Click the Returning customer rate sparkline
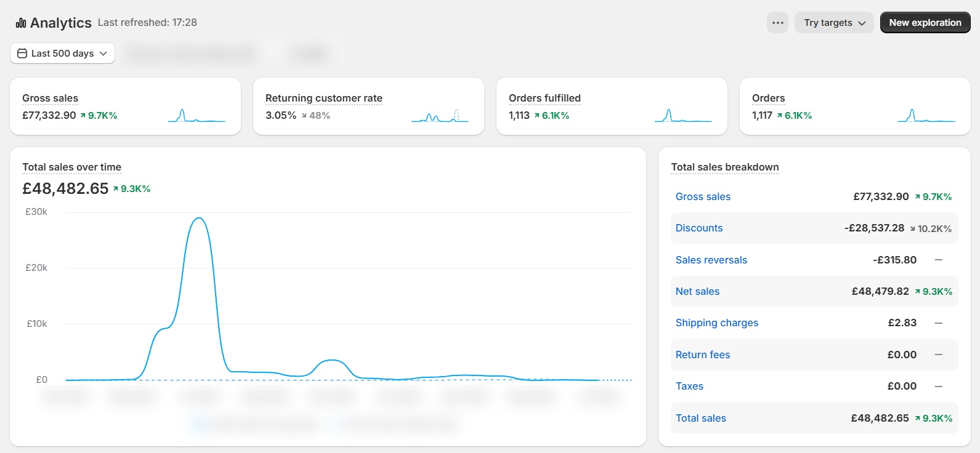This screenshot has height=453, width=980. (x=440, y=116)
